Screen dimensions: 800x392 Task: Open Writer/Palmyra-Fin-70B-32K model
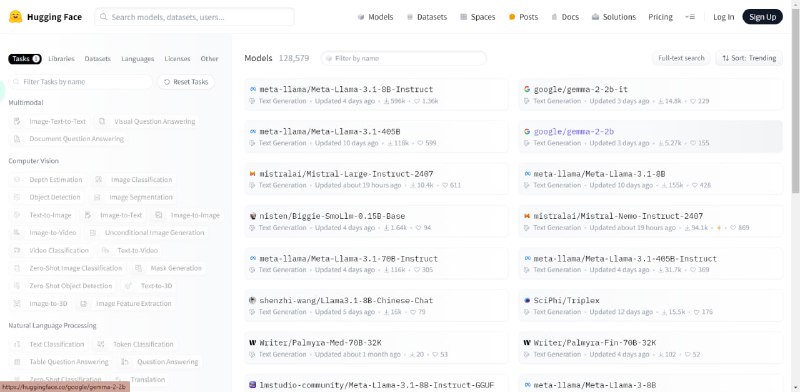(x=651, y=348)
